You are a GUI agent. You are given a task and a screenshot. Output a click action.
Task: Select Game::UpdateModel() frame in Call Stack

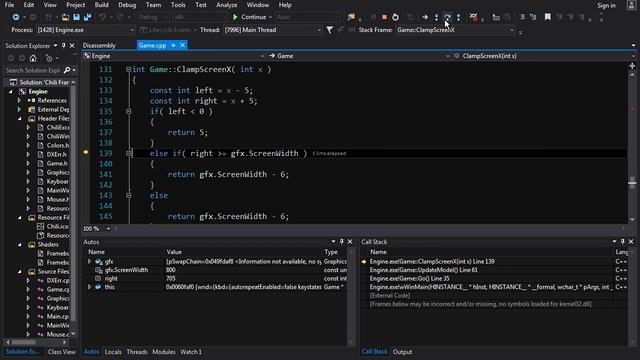click(x=489, y=270)
